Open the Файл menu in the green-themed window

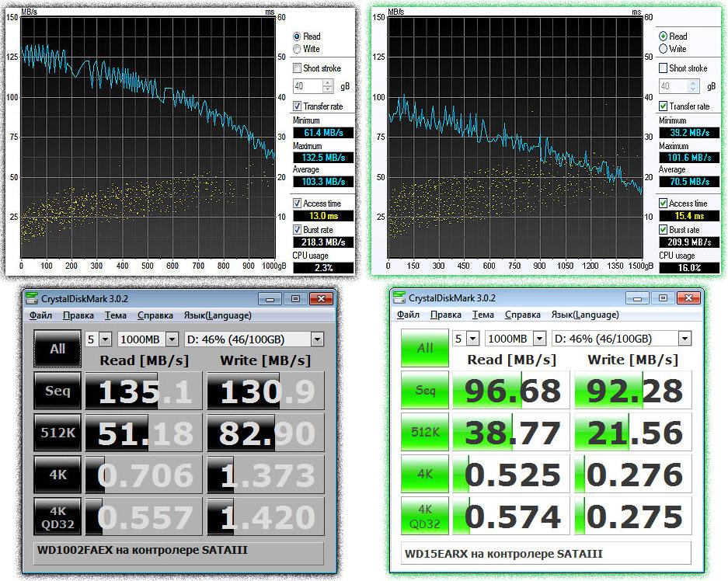click(x=408, y=315)
